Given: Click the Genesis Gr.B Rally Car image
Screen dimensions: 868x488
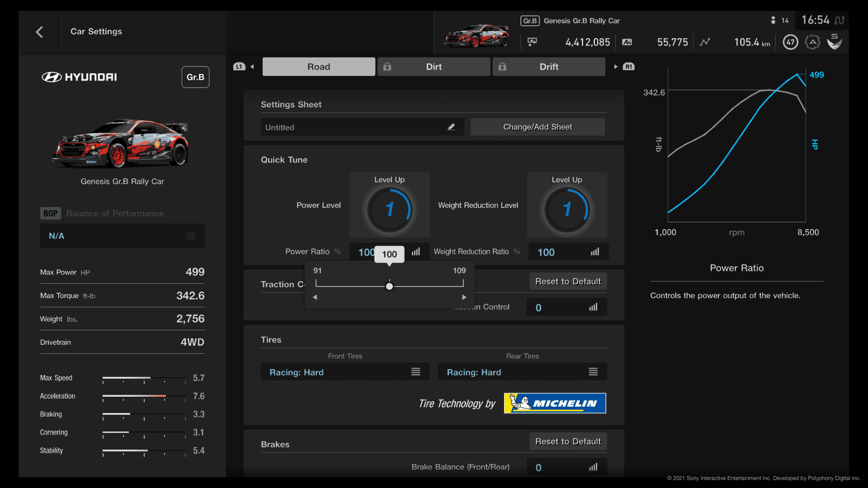Looking at the screenshot, I should (121, 143).
